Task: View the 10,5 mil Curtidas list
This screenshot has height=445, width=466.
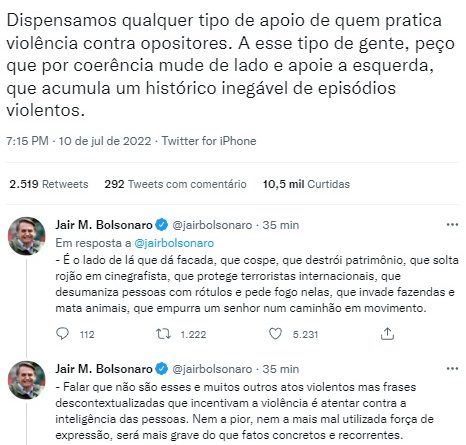Action: pos(306,184)
